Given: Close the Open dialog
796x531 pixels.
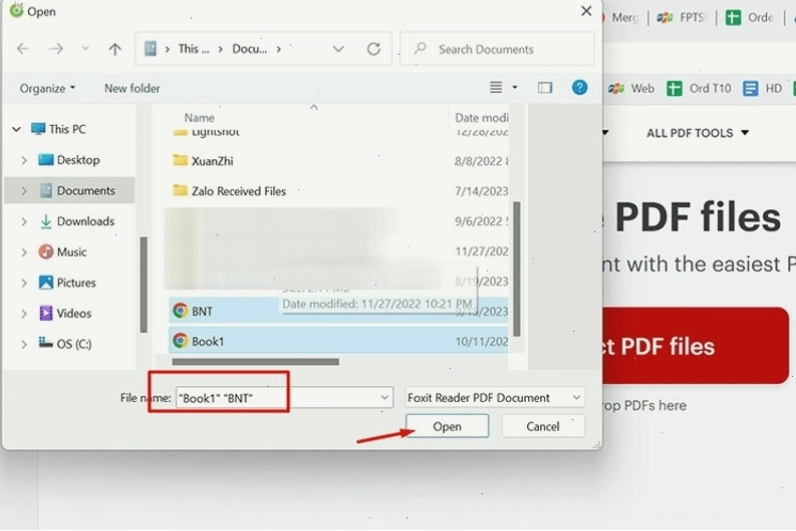Looking at the screenshot, I should (586, 11).
